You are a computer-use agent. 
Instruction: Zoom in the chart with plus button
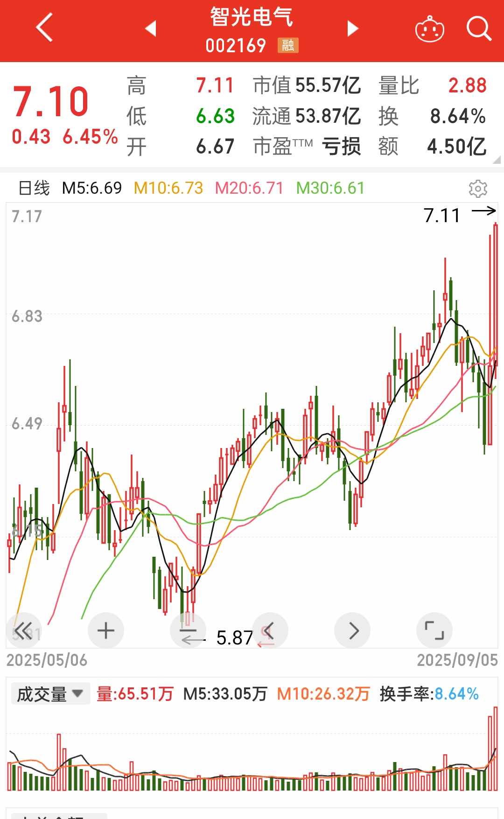coord(106,630)
